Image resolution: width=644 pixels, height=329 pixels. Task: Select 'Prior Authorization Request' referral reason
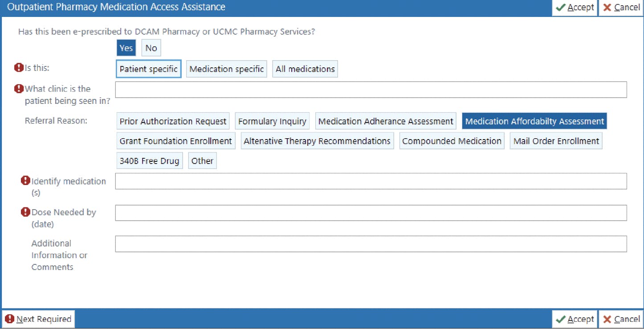tap(173, 120)
